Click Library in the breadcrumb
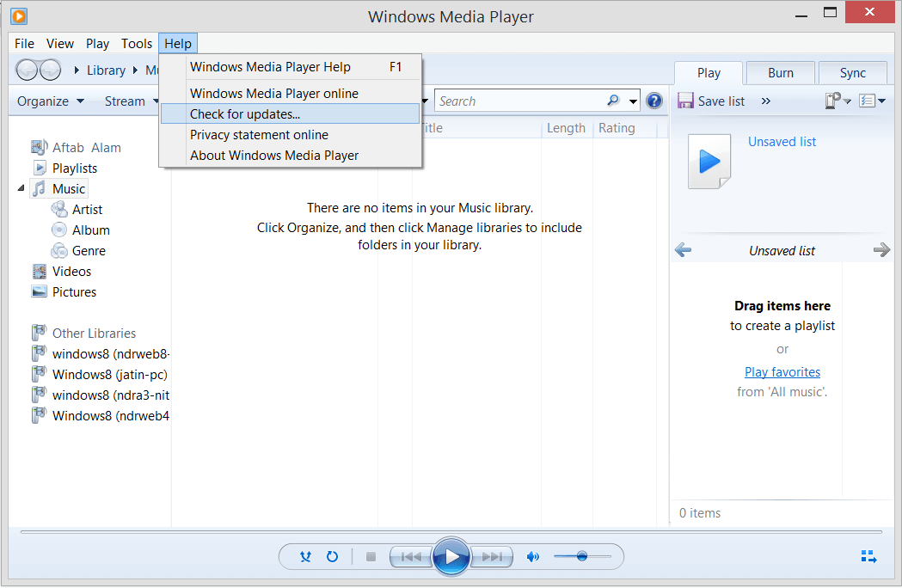The width and height of the screenshot is (902, 588). (x=106, y=70)
